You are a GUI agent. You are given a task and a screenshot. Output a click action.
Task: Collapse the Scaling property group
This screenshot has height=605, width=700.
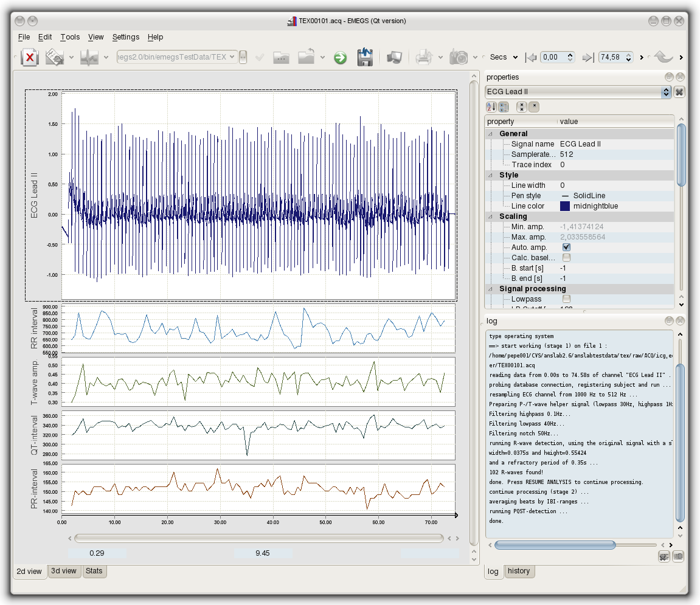[x=490, y=216]
